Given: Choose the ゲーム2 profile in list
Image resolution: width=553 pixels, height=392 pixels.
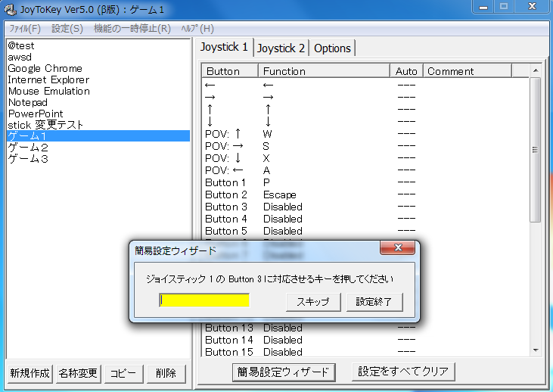Looking at the screenshot, I should [28, 148].
